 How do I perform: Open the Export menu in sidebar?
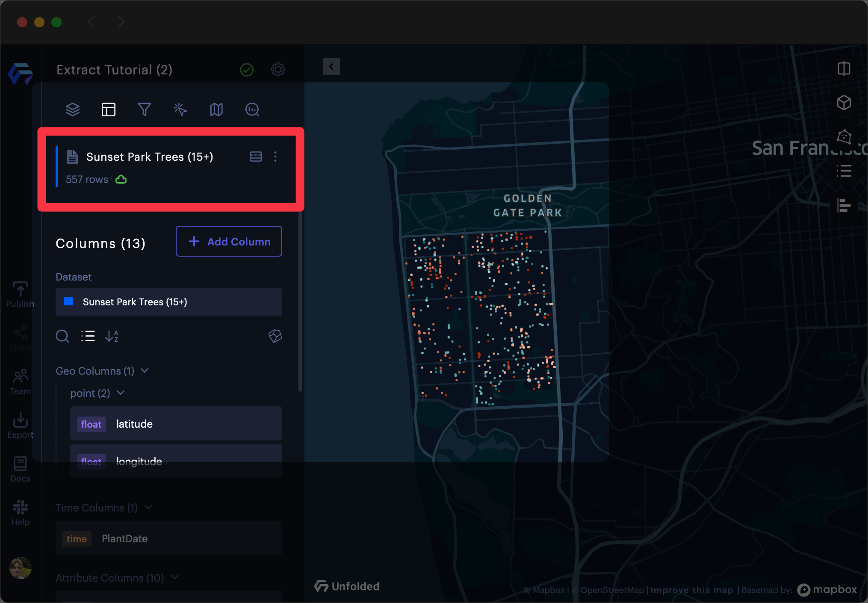click(20, 426)
